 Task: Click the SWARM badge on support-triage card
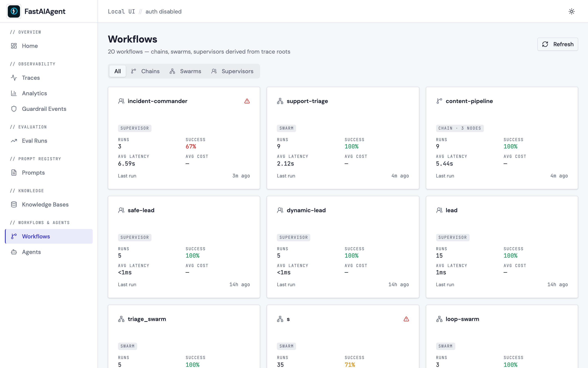tap(286, 128)
